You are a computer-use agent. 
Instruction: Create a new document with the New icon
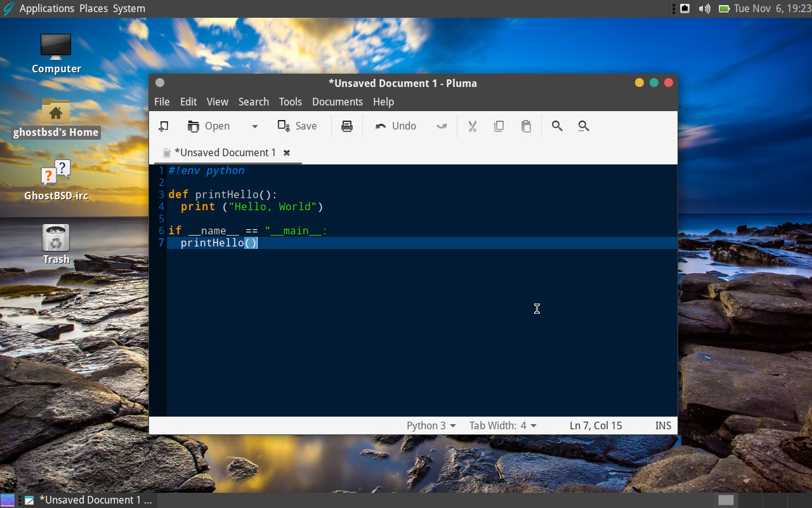pos(163,126)
